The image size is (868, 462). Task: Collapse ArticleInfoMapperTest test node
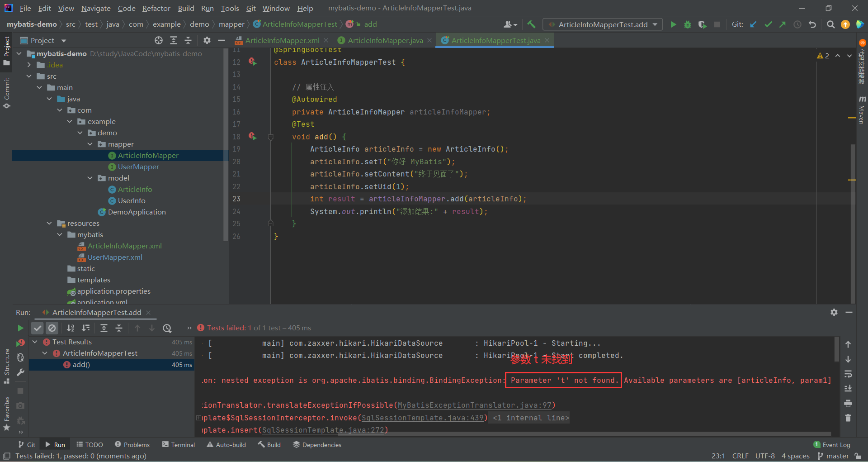point(45,353)
